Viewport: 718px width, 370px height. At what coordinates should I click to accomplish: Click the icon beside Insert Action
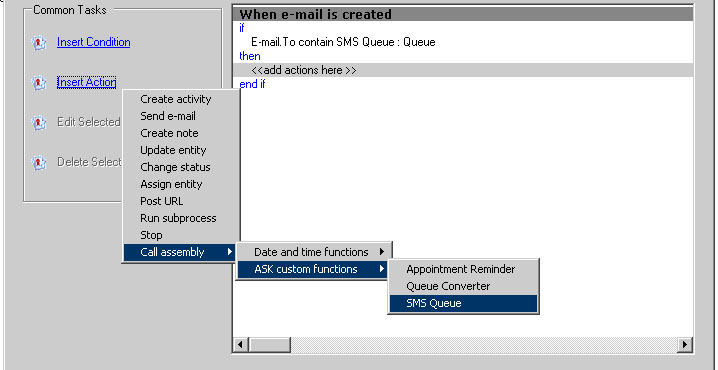pyautogui.click(x=39, y=83)
